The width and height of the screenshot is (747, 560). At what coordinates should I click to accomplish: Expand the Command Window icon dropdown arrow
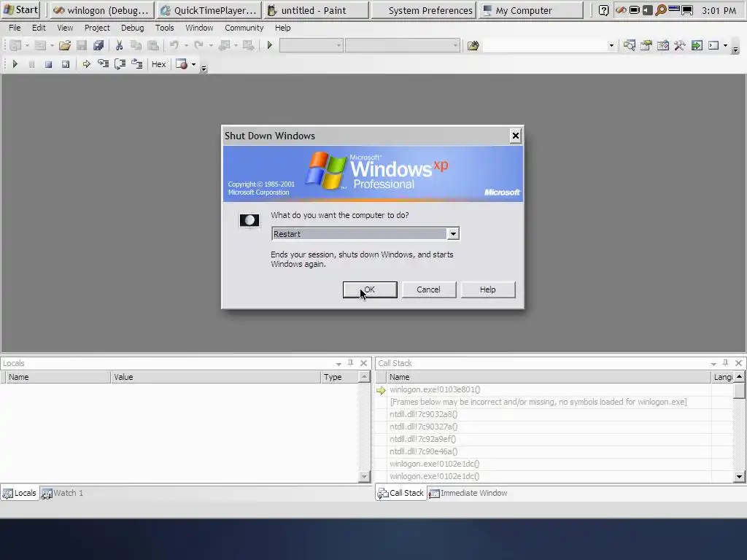pos(726,46)
